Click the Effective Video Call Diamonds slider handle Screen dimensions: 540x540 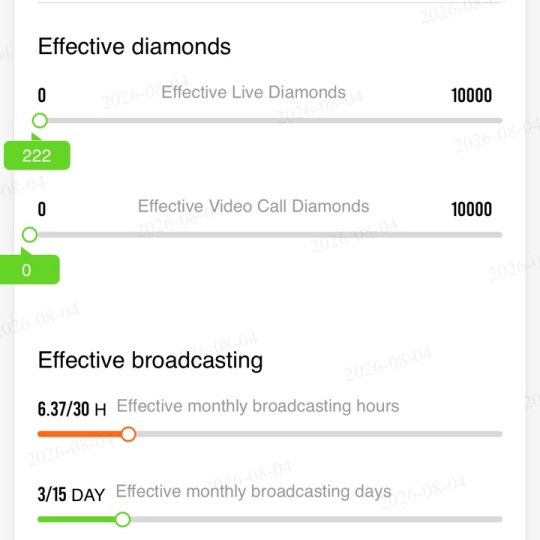click(x=30, y=235)
